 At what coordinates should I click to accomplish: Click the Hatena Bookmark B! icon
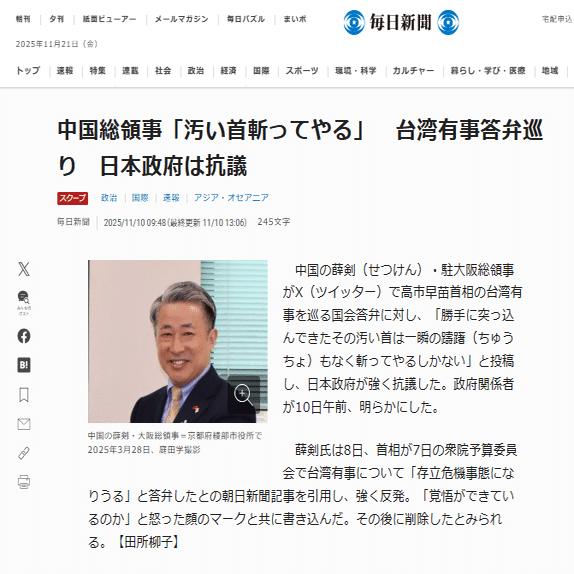[x=24, y=365]
